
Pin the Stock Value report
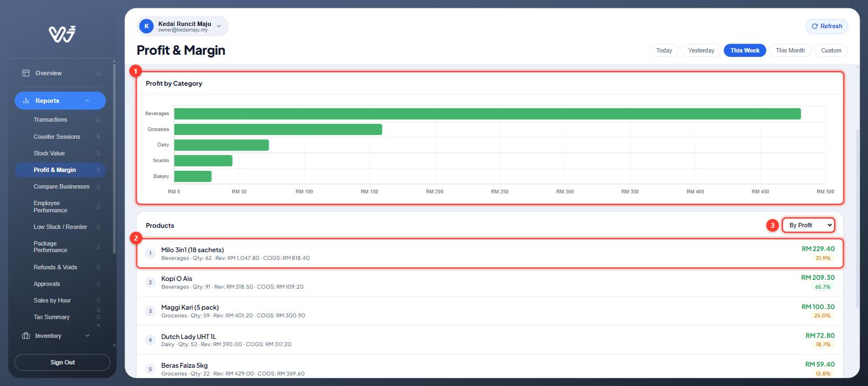point(99,153)
